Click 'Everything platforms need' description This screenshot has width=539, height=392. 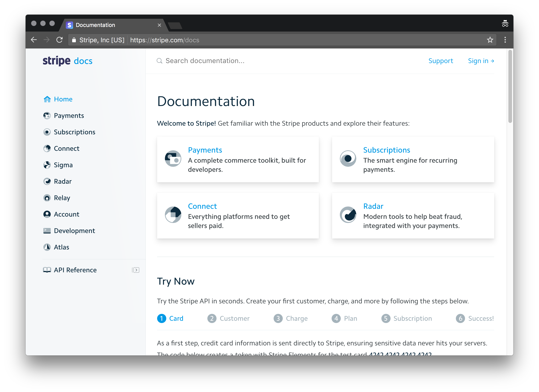239,221
